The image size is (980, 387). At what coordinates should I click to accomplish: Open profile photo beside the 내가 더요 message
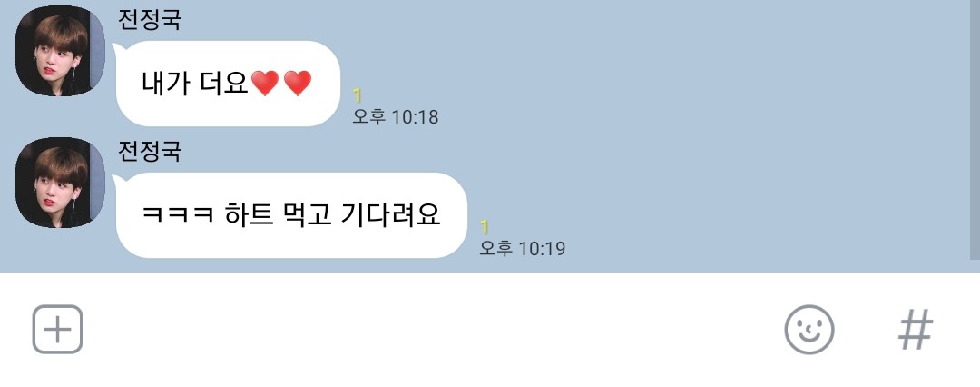click(x=60, y=51)
